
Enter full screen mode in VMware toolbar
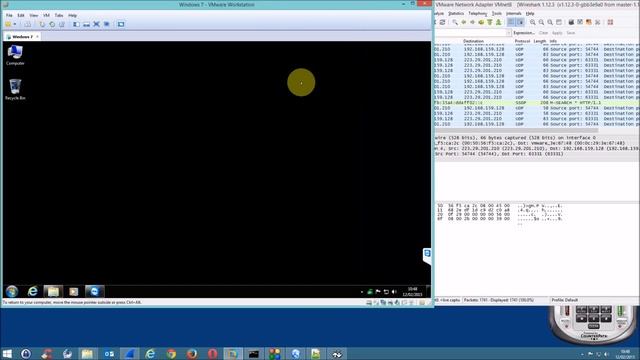point(96,24)
